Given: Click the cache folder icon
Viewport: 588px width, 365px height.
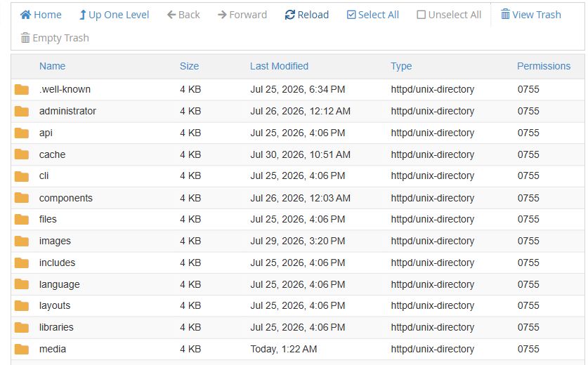Looking at the screenshot, I should (22, 154).
